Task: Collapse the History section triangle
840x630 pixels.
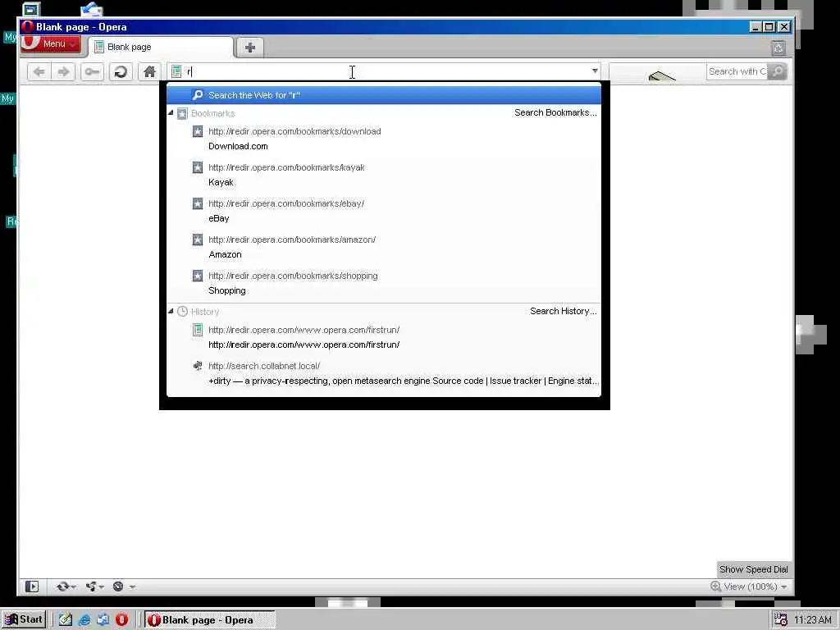Action: (171, 311)
